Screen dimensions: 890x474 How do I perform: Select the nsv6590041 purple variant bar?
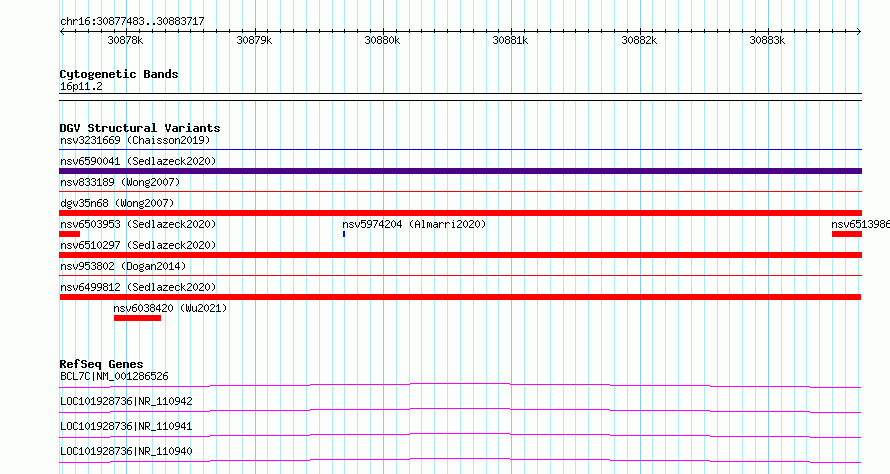[460, 171]
